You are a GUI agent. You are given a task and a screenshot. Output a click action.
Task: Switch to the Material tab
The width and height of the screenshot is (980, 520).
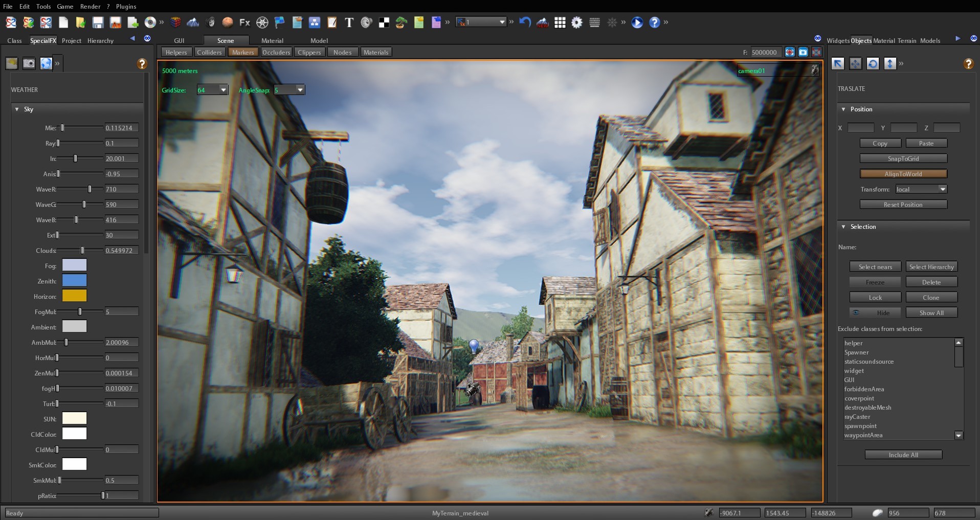pos(272,40)
